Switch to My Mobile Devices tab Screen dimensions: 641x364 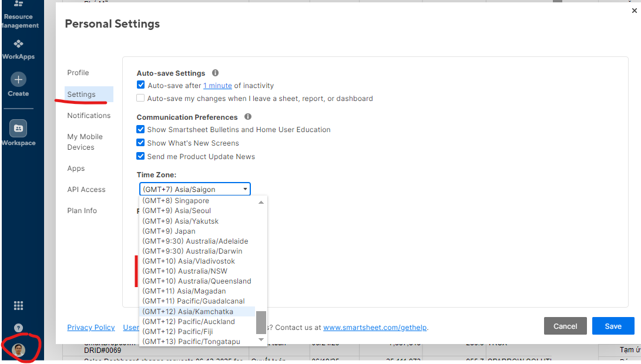coord(85,141)
